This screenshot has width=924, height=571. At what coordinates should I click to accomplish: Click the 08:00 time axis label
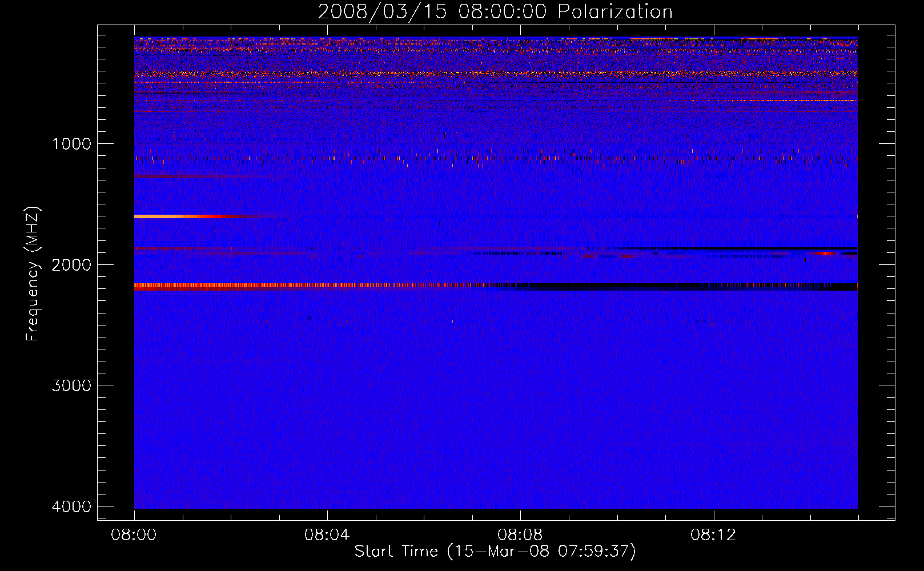click(x=134, y=535)
